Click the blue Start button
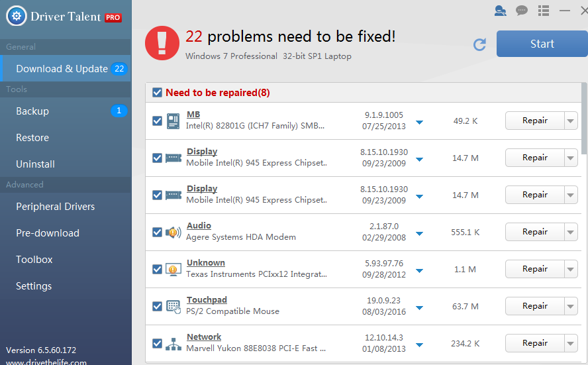Image resolution: width=588 pixels, height=365 pixels. point(542,44)
